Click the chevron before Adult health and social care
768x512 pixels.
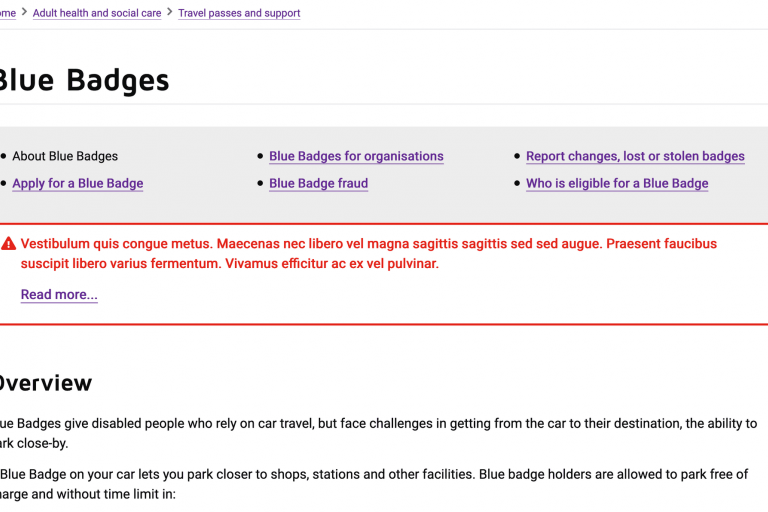click(x=24, y=13)
